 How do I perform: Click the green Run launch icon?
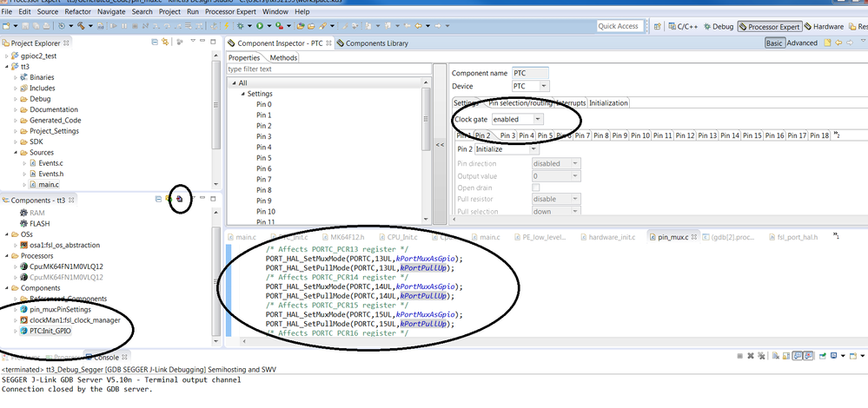point(260,26)
